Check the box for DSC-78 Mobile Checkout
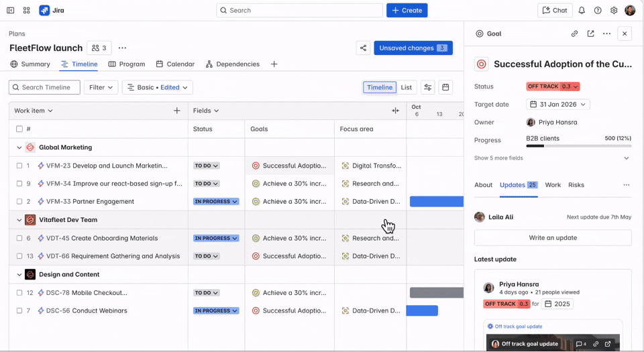 [19, 293]
